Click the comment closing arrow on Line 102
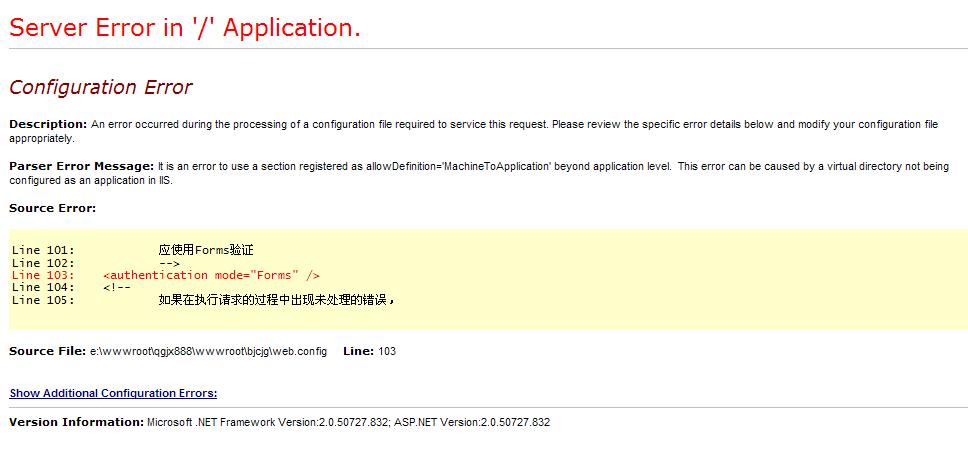Screen dimensions: 968x455 (169, 263)
